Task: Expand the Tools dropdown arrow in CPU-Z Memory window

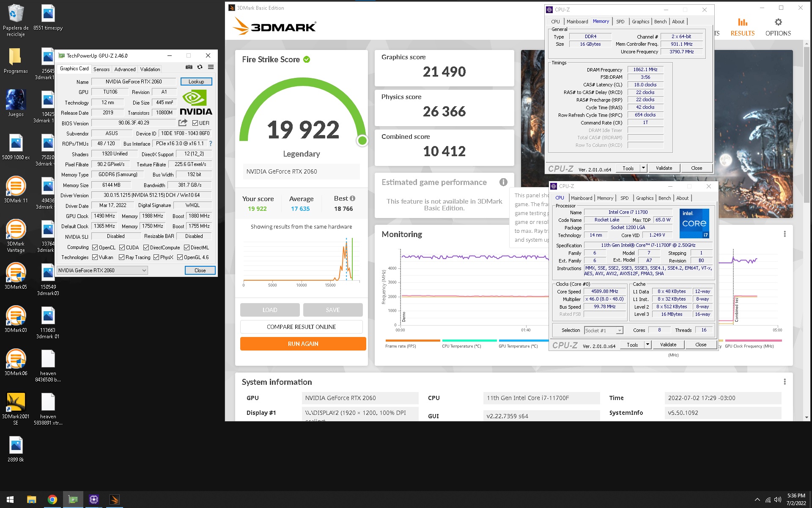Action: tap(643, 168)
